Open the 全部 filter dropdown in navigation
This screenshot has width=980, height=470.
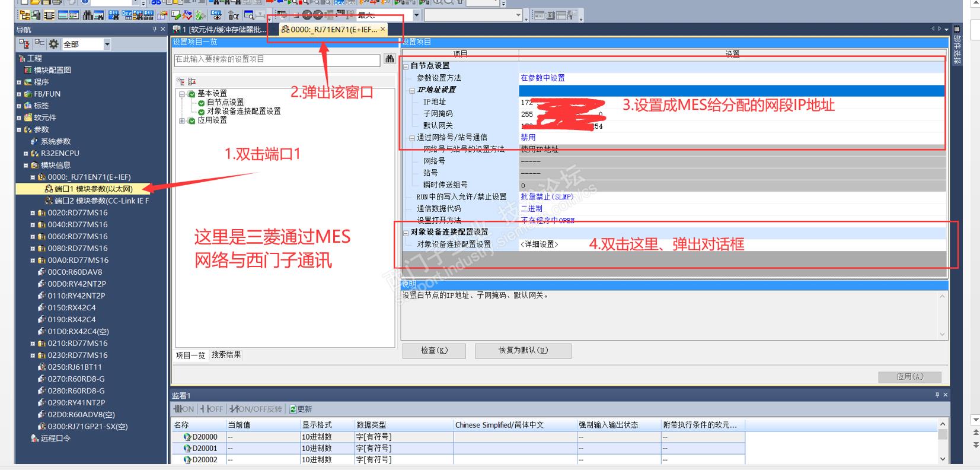coord(107,44)
